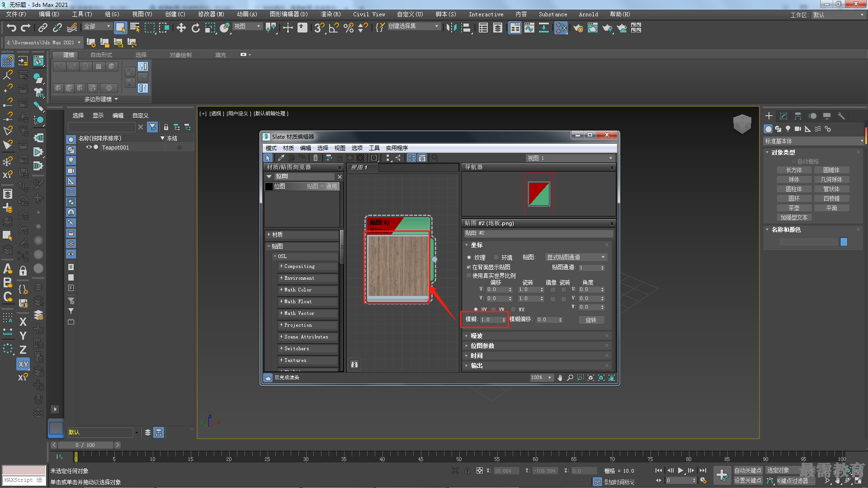
Task: Toggle the filter funnel in scene explorer
Action: (x=153, y=127)
